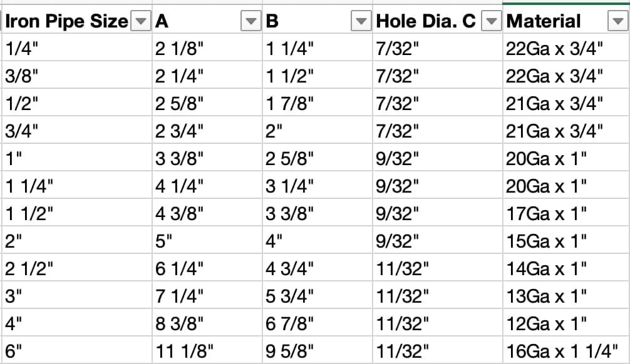Open column A filter dropdown arrow
The image size is (630, 364).
(250, 21)
